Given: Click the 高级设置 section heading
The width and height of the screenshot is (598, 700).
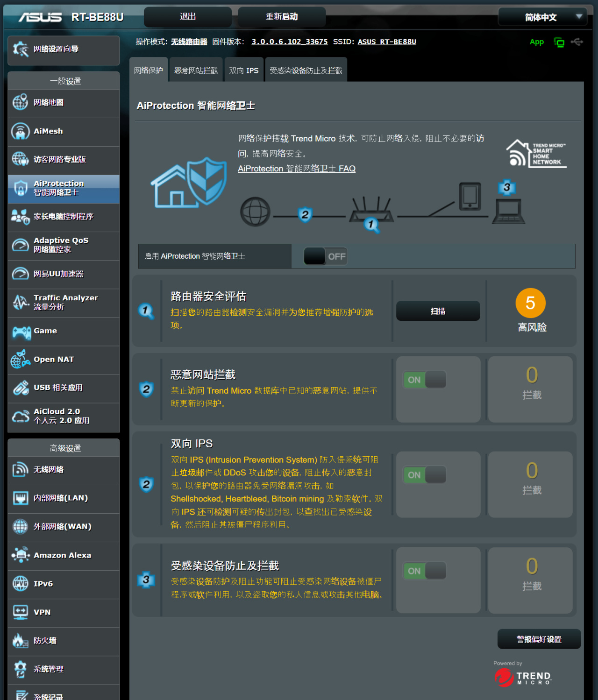Looking at the screenshot, I should 65,448.
